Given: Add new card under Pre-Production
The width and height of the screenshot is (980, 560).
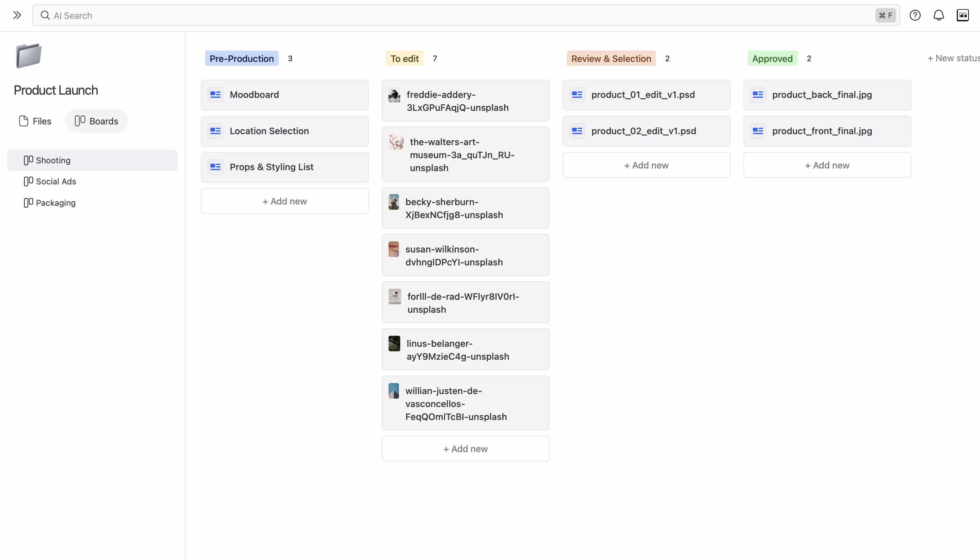Looking at the screenshot, I should pos(285,201).
